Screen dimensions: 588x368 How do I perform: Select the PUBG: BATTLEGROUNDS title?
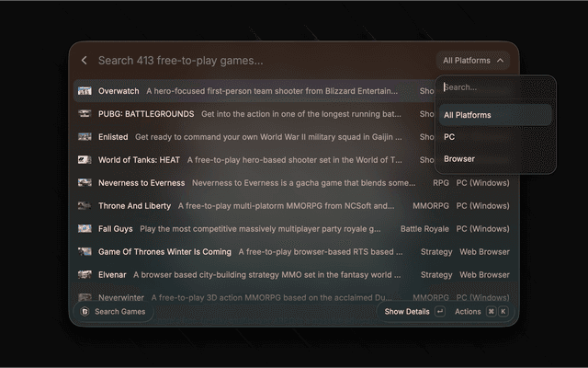click(x=146, y=114)
